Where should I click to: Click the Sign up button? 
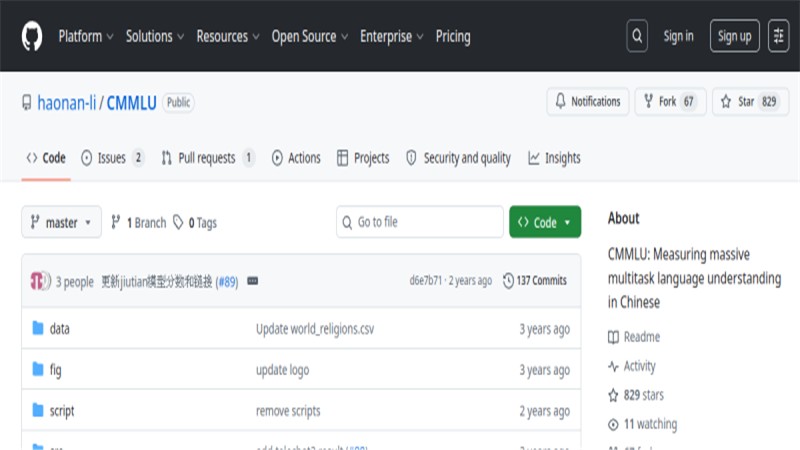(734, 36)
